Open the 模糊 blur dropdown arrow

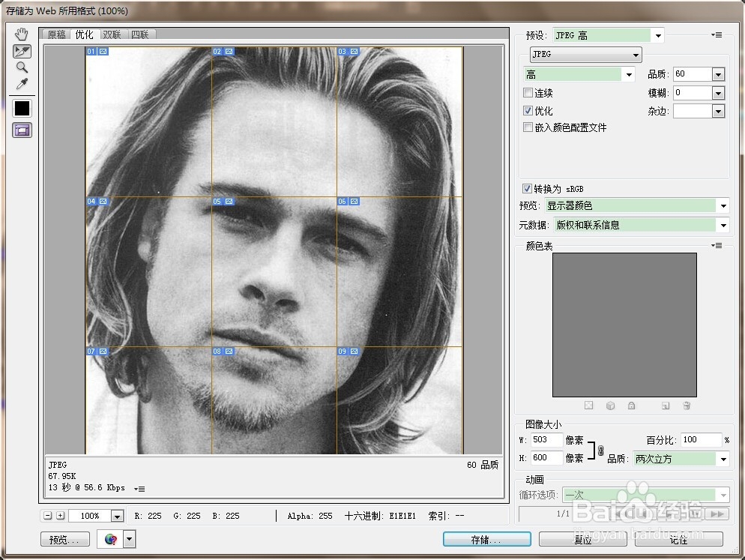click(718, 93)
